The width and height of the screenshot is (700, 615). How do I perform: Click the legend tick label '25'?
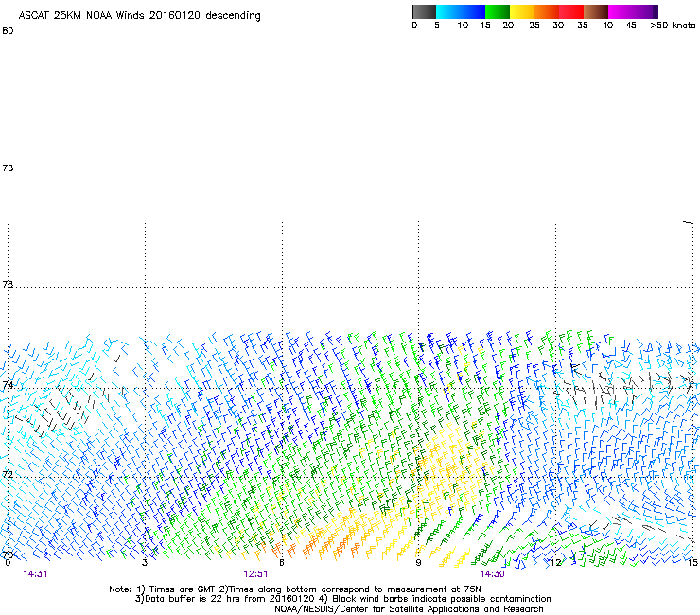534,26
